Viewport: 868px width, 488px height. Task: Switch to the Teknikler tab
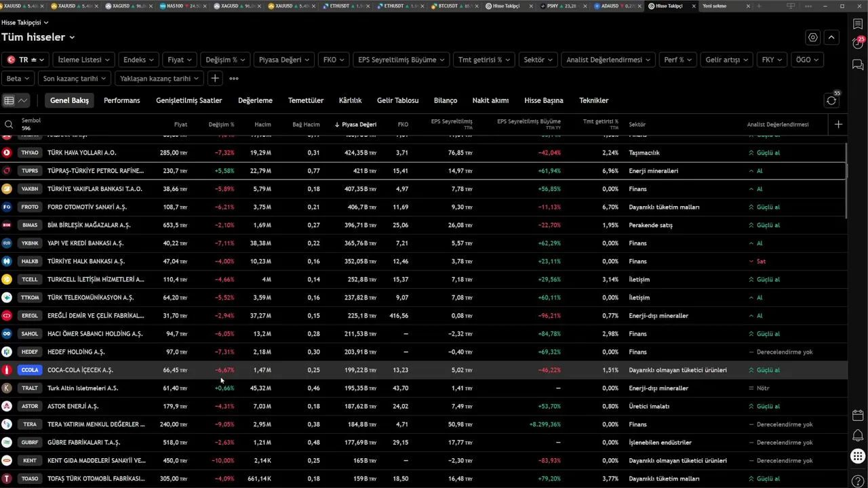tap(593, 100)
